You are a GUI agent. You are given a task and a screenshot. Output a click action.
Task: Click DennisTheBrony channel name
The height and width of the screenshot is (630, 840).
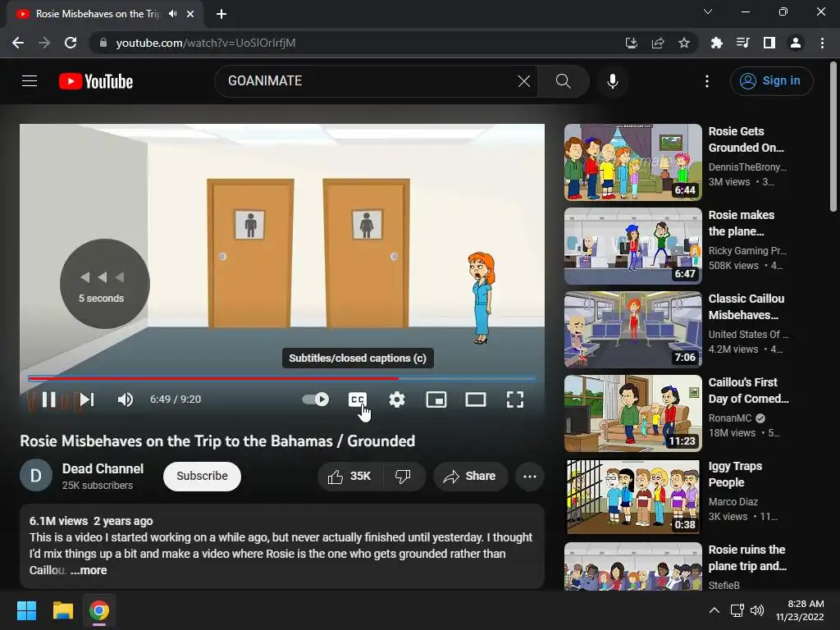click(x=747, y=167)
